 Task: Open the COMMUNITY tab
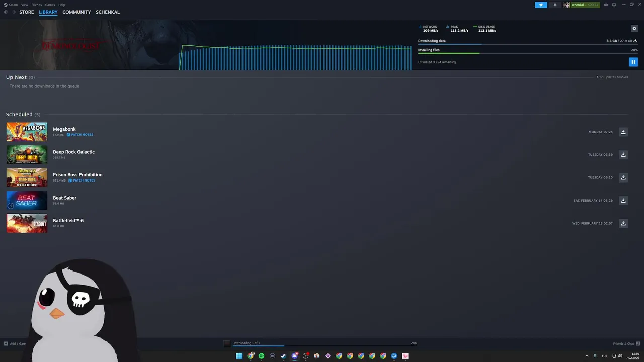(x=76, y=12)
